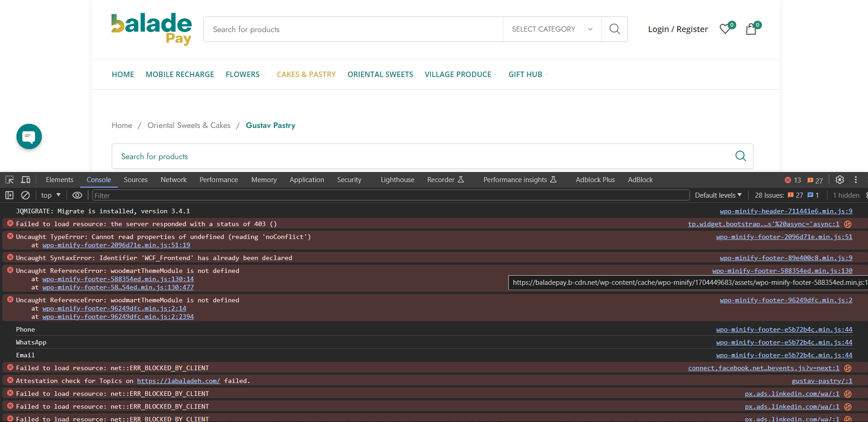868x422 pixels.
Task: Open stack link wpo-minify-footer-2096d71e.min.js:51:19
Action: tap(116, 245)
